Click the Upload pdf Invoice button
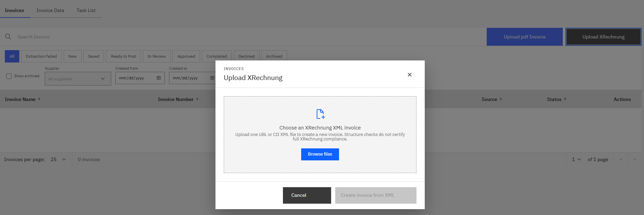Viewport: 644px width, 215px height. click(x=525, y=37)
